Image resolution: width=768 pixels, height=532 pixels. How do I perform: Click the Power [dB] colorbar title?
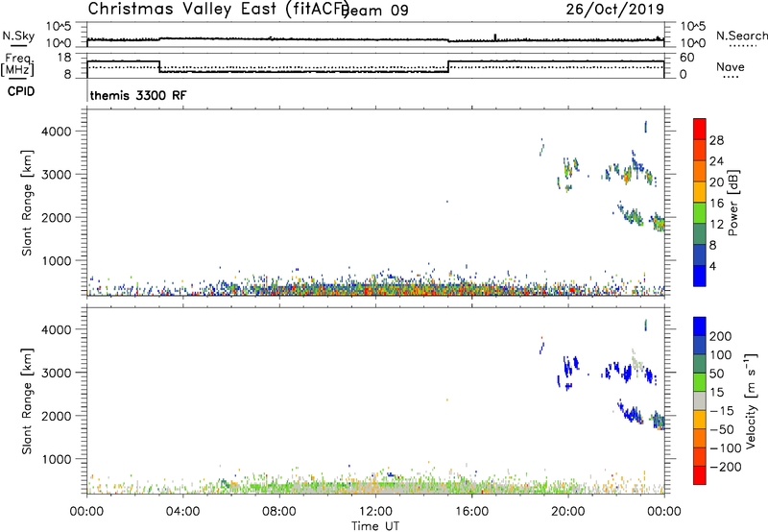(732, 203)
